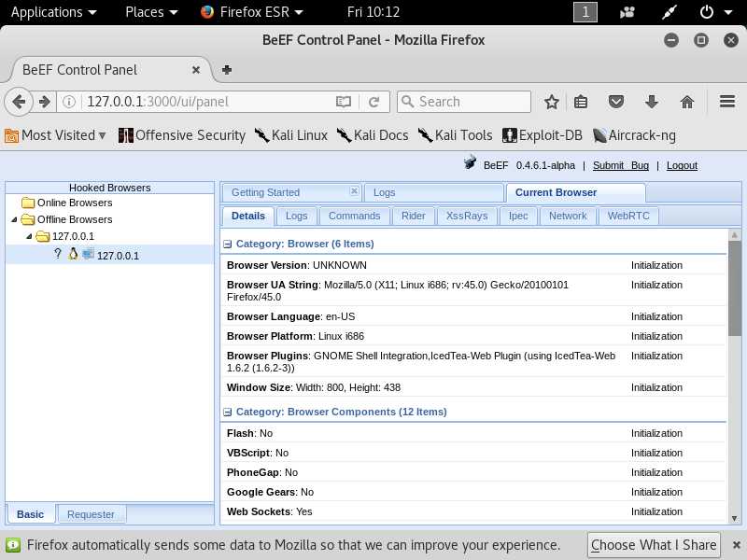Screen dimensions: 747x560
Task: Collapse the 127.0.0.1 folder tree arrow
Action: (x=29, y=236)
